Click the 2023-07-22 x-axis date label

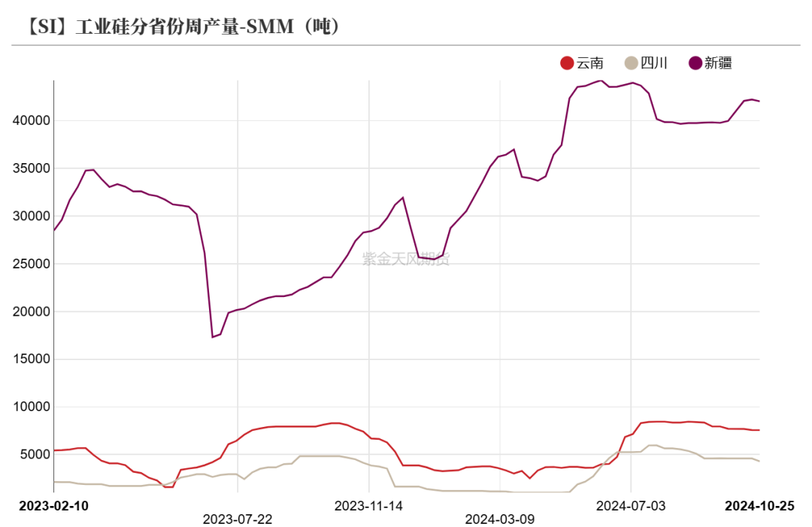pyautogui.click(x=238, y=519)
